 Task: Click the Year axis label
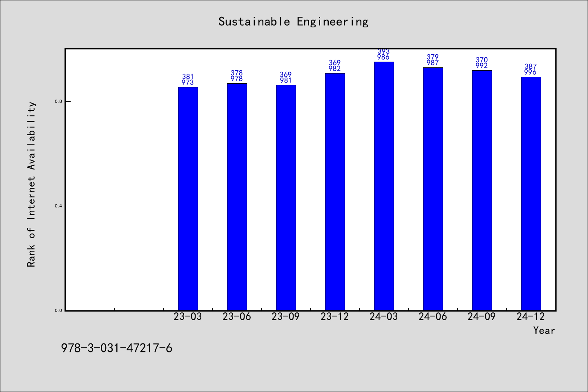tap(544, 330)
